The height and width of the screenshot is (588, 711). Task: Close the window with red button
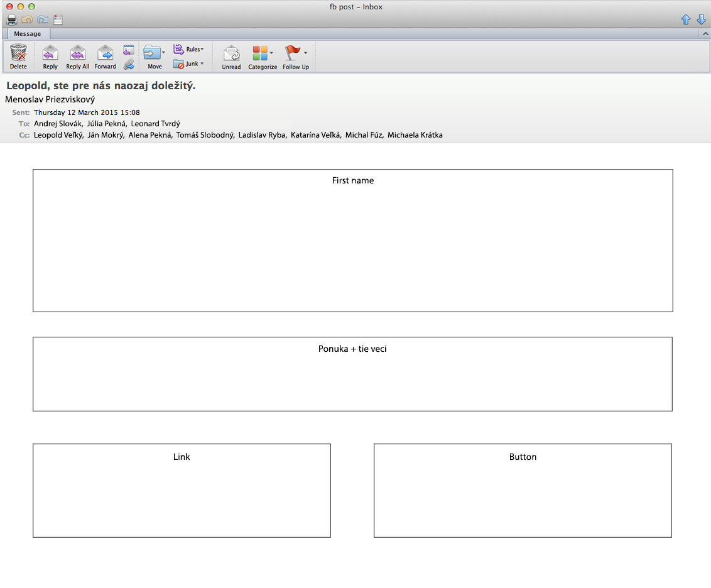click(9, 7)
